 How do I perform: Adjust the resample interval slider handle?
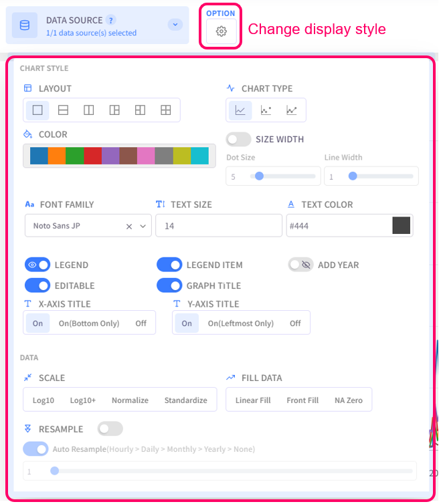pyautogui.click(x=55, y=471)
